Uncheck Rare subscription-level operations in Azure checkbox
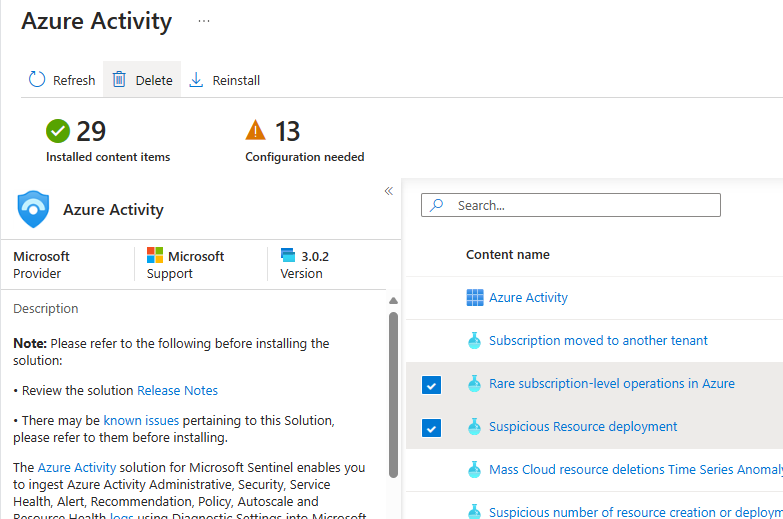This screenshot has width=783, height=519. (x=431, y=384)
